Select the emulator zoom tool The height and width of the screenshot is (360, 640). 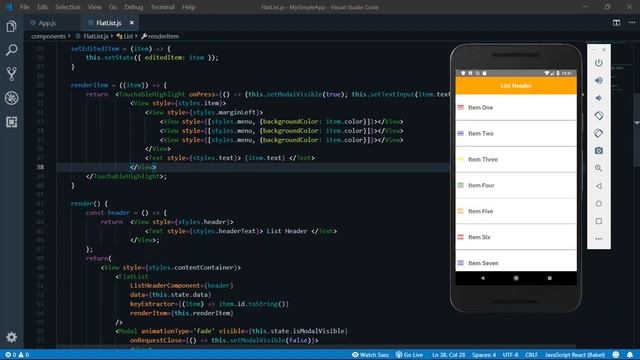point(599,168)
